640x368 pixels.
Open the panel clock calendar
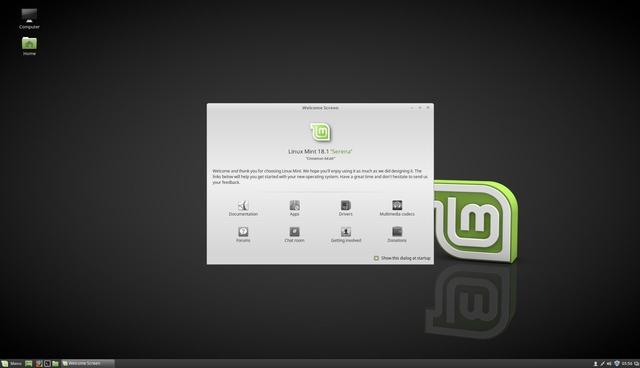[x=627, y=364]
